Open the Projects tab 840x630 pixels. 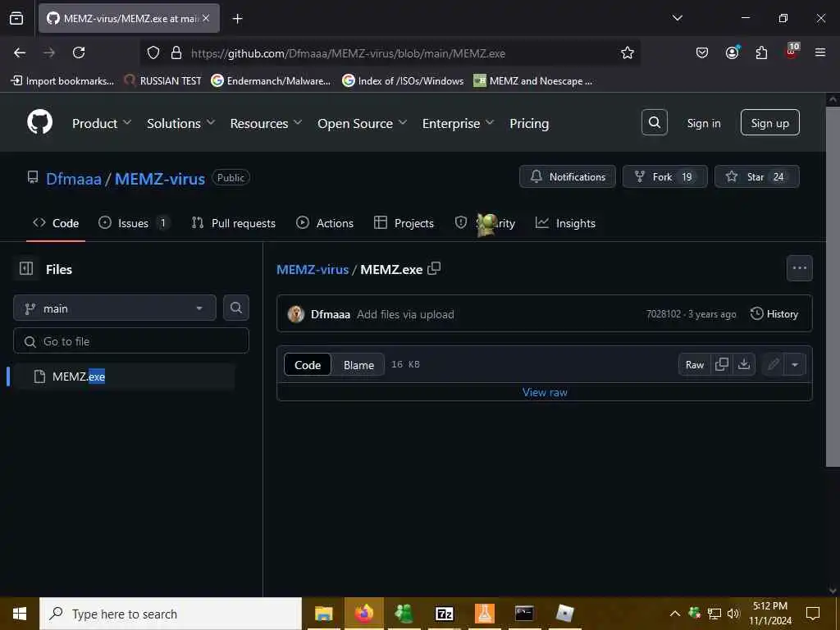point(404,223)
